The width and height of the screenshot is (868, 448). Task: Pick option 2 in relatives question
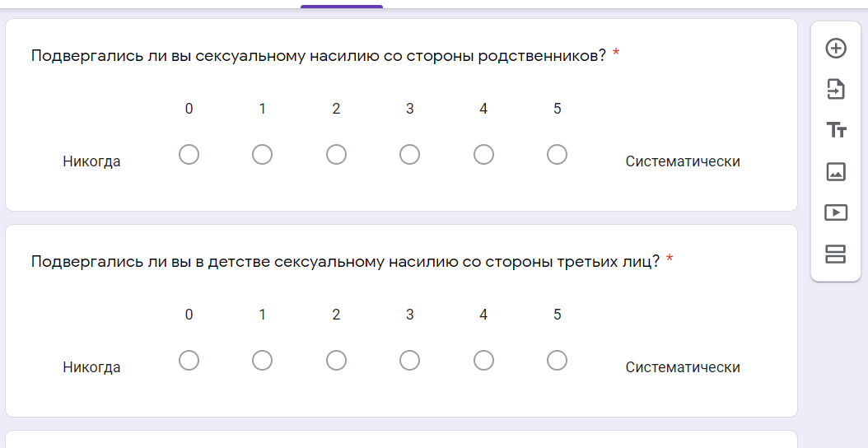pyautogui.click(x=336, y=155)
